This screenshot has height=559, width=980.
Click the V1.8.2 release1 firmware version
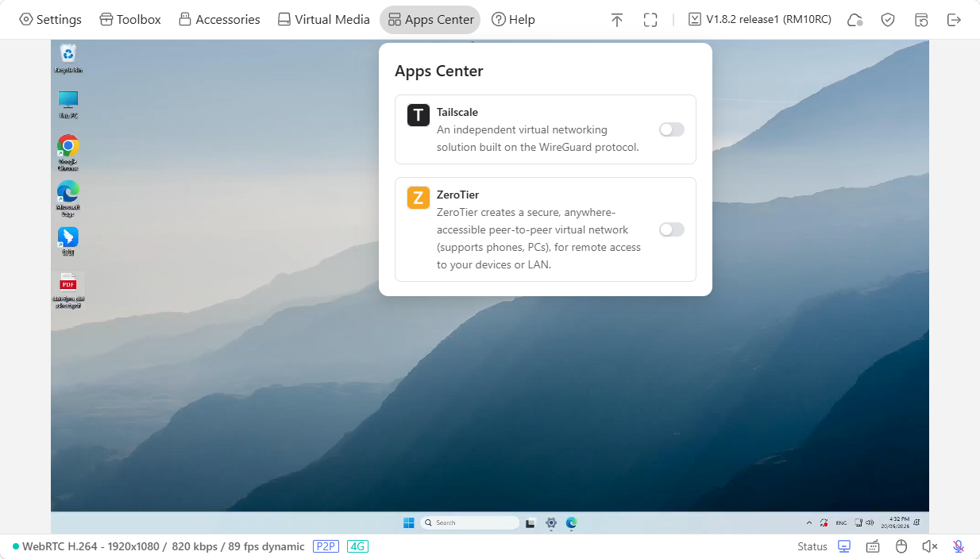pos(760,20)
